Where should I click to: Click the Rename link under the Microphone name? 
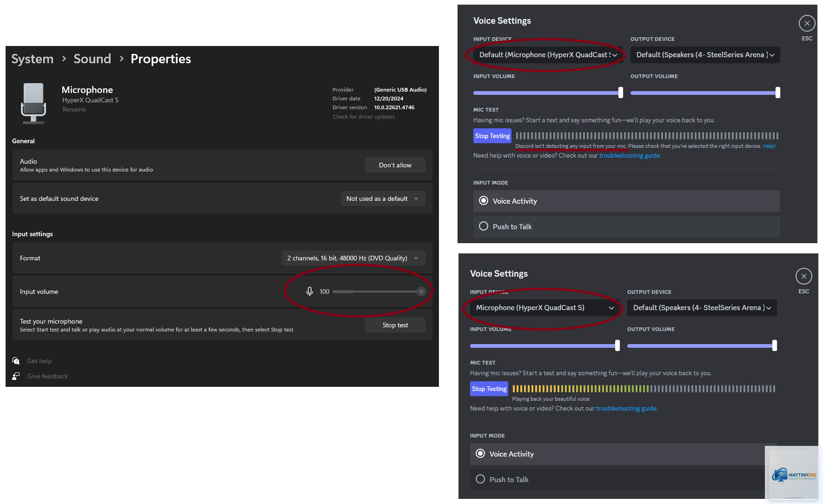[74, 110]
